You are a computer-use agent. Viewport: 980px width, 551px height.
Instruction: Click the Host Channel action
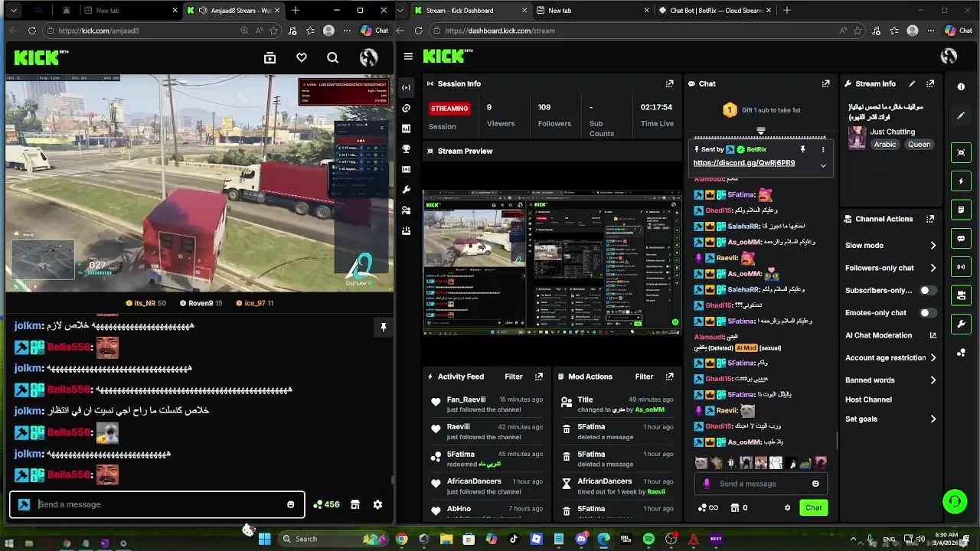[868, 399]
